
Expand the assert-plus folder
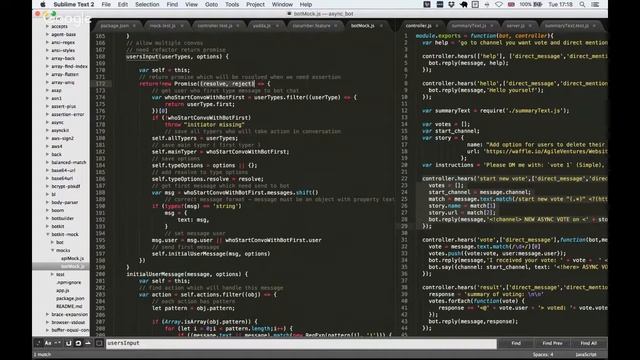47,106
